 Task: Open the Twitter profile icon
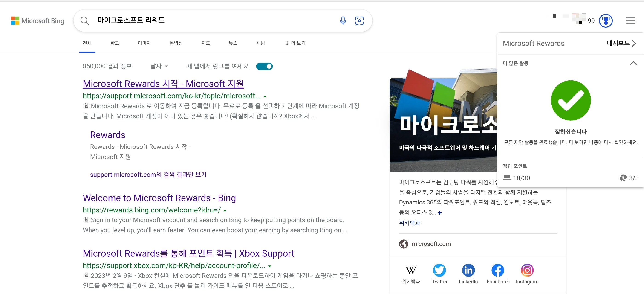tap(439, 270)
